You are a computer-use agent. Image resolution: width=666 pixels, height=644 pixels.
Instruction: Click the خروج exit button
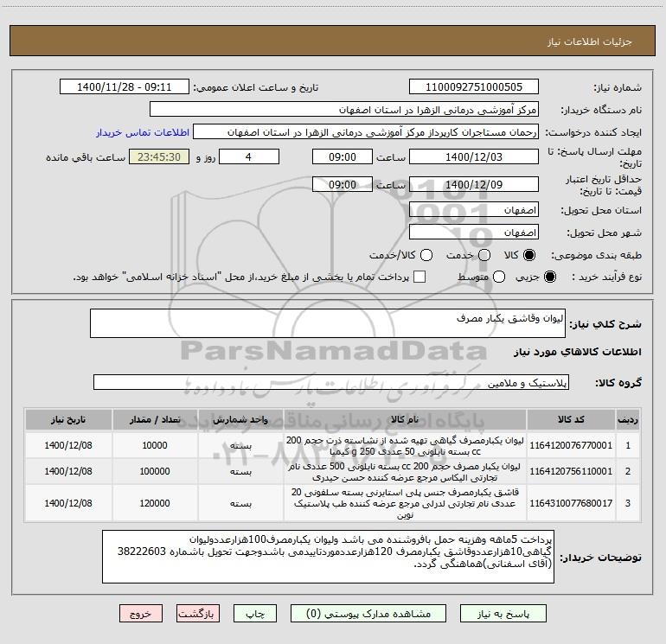point(141,614)
